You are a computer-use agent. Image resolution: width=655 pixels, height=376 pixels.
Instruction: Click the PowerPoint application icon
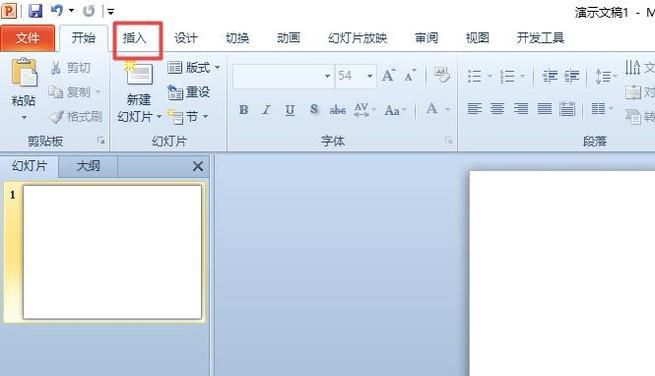[9, 10]
